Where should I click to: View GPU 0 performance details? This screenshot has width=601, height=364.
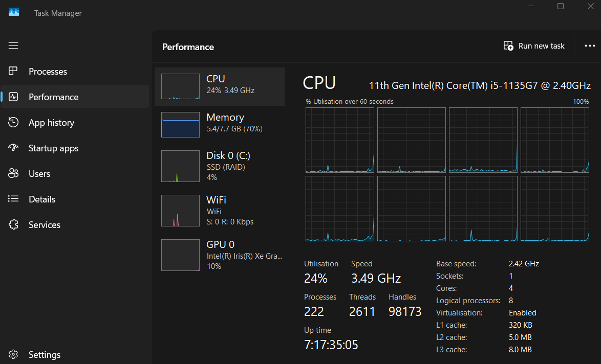(x=220, y=255)
